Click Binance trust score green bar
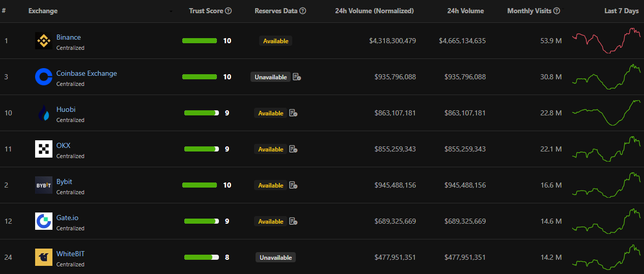The height and width of the screenshot is (274, 644). [200, 41]
